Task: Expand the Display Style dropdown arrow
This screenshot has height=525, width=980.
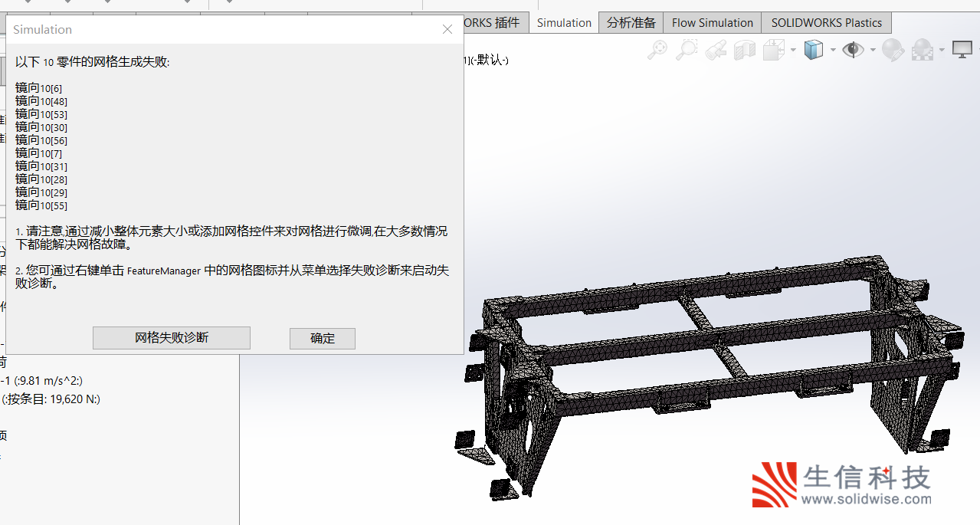Action: tap(831, 51)
